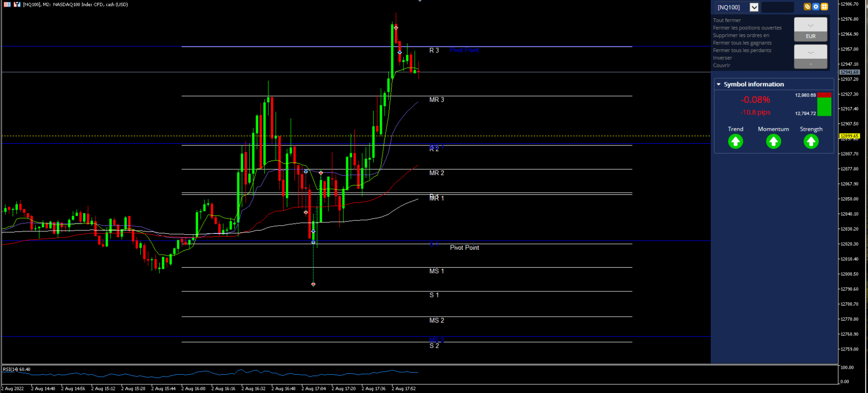The image size is (868, 393).
Task: Click the green Strength up arrow indicator
Action: [811, 141]
